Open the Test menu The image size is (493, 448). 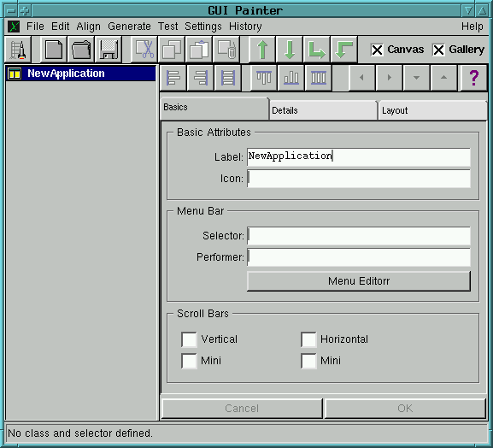(168, 27)
